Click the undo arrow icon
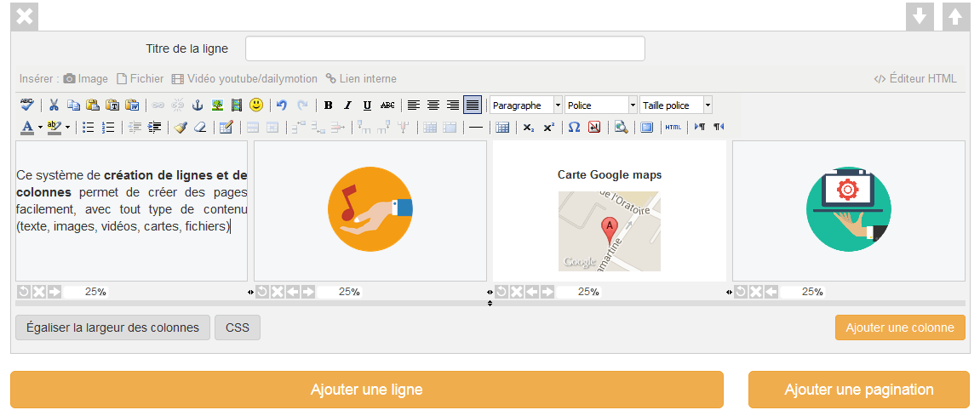 coord(282,105)
